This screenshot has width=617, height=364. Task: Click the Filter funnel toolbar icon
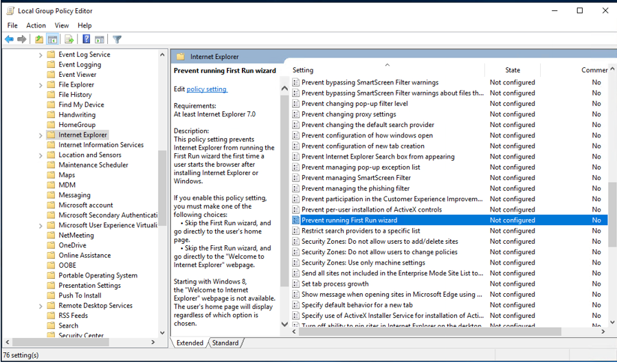click(x=117, y=39)
